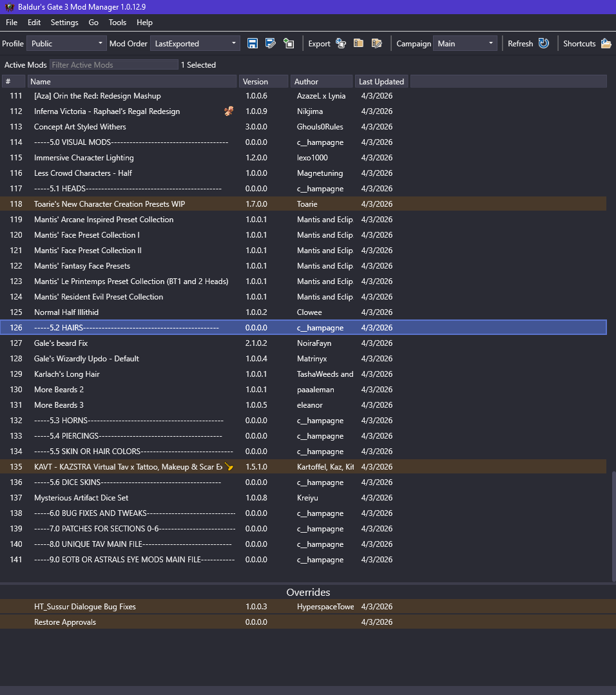Click the Refresh label in the toolbar
Image resolution: width=616 pixels, height=695 pixels.
520,43
